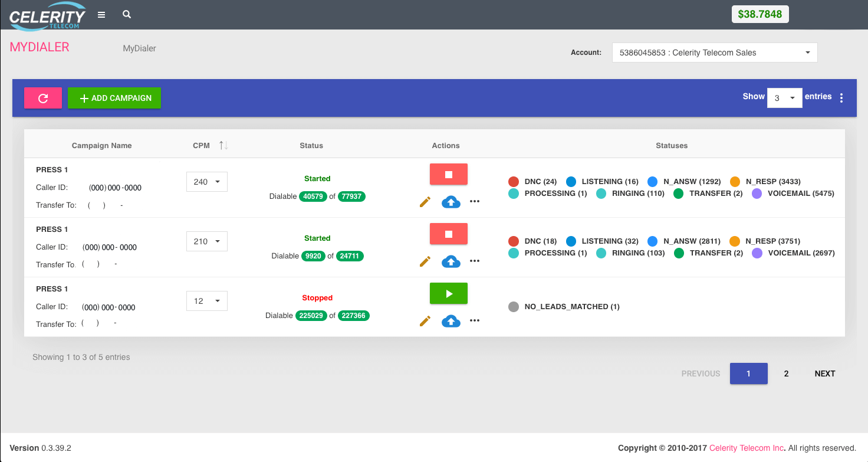Open the hamburger navigation menu

(101, 15)
